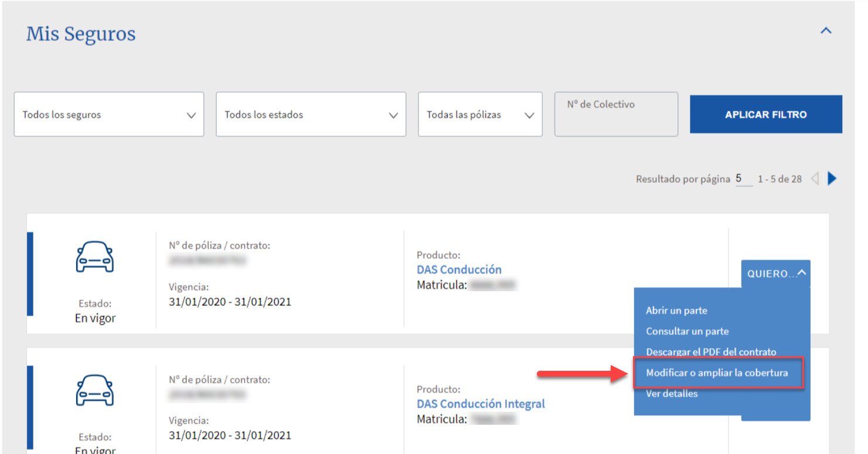This screenshot has width=868, height=454.
Task: Select Abrir un parte from menu
Action: coord(676,310)
